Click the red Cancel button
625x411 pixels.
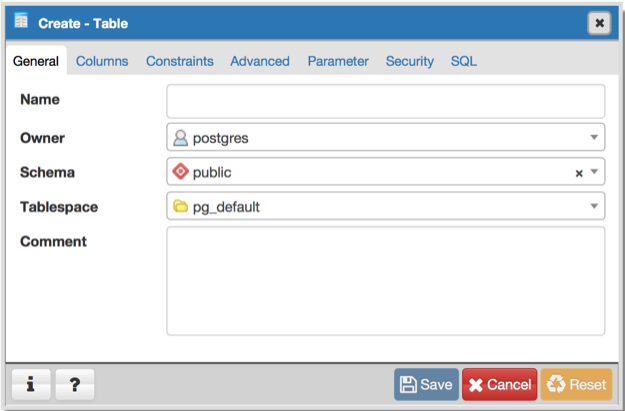point(499,385)
